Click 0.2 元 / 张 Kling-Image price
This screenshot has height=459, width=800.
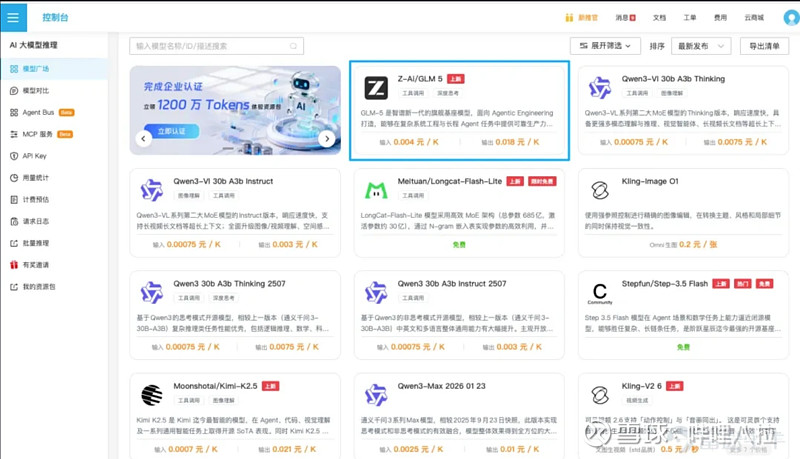[x=698, y=245]
